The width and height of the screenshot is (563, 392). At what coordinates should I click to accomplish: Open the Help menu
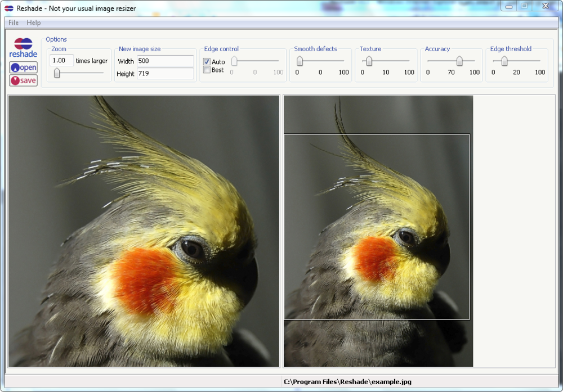point(34,22)
